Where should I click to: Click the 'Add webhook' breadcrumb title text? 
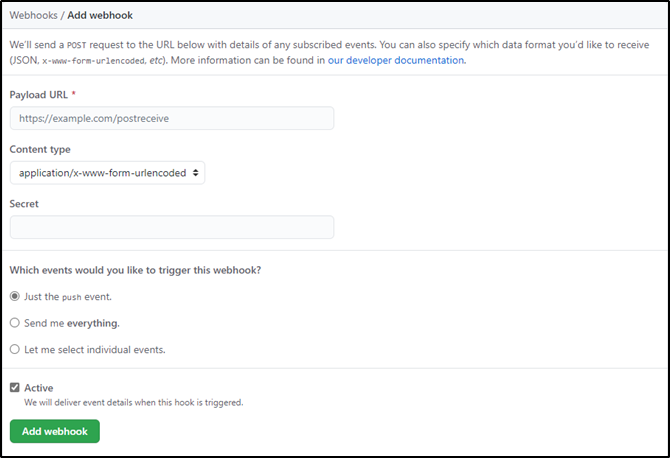pos(101,16)
